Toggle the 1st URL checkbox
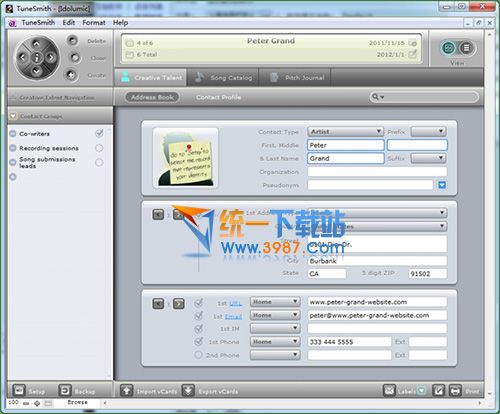Viewport: 500px width, 414px height. pyautogui.click(x=199, y=303)
